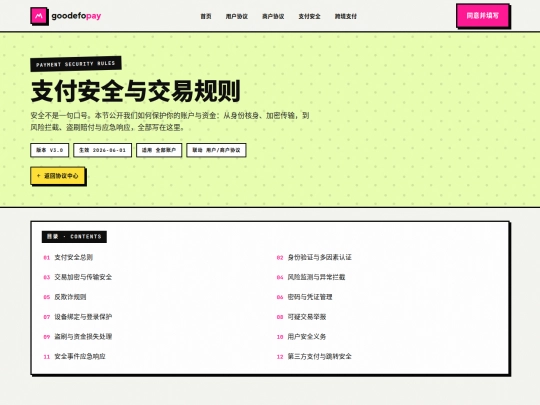This screenshot has width=540, height=405.
Task: Open the 商户协议 nav link
Action: (273, 16)
